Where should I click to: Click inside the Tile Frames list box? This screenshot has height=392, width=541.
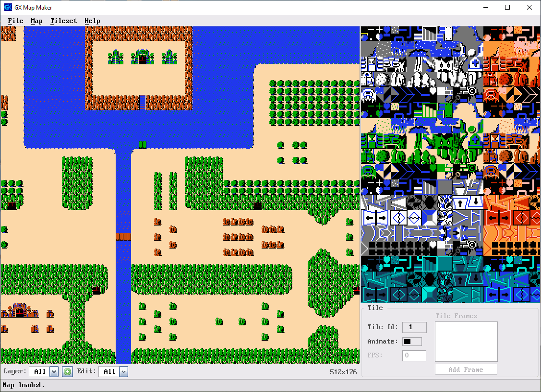click(x=466, y=342)
